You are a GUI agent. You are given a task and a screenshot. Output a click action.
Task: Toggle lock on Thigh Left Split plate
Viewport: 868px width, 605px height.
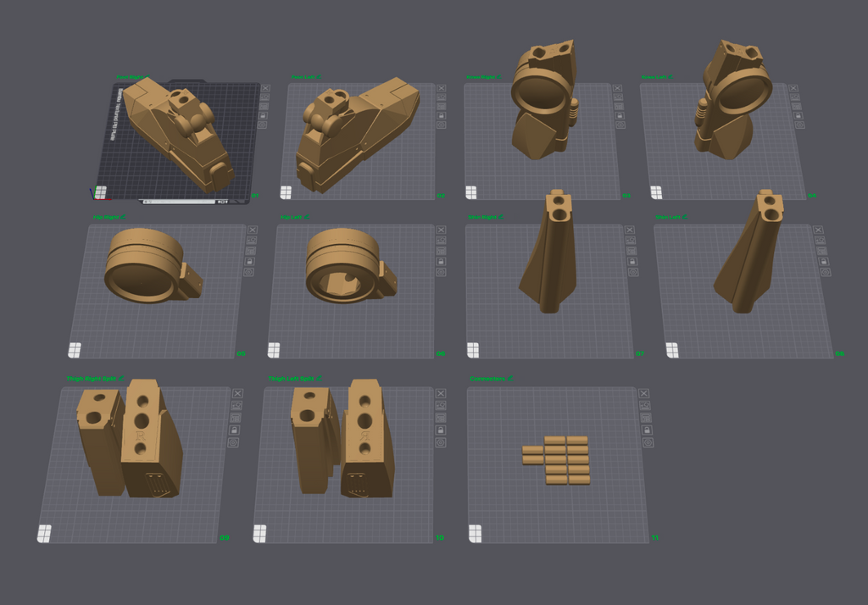click(x=441, y=430)
